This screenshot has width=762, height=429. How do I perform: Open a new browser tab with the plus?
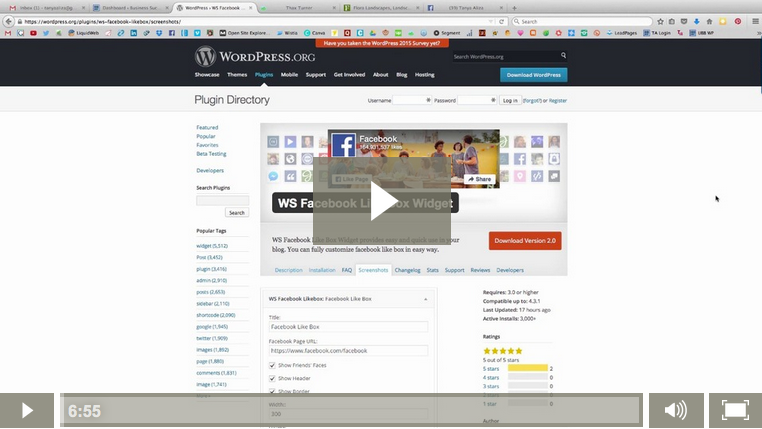coord(514,8)
